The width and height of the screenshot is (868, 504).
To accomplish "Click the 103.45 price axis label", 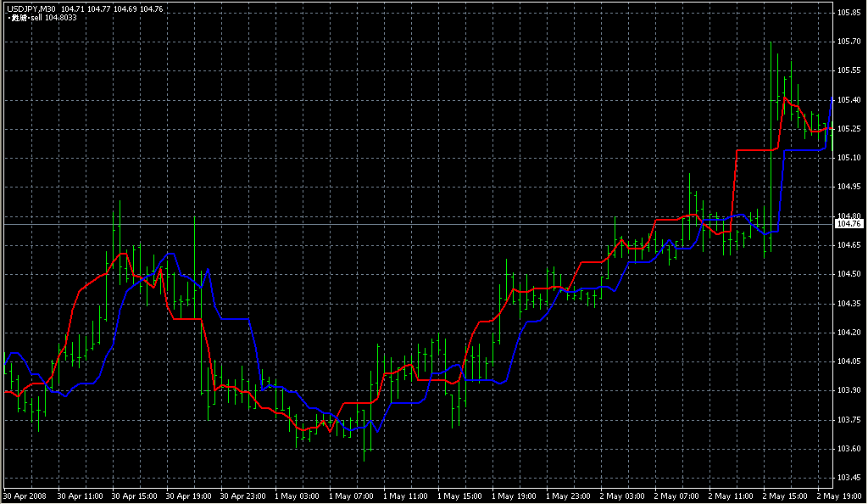I will 849,478.
